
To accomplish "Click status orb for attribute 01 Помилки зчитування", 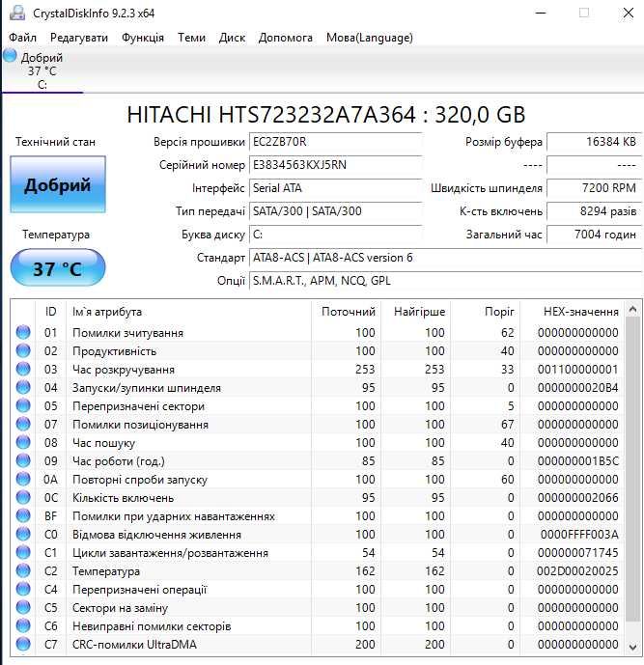I will (23, 332).
